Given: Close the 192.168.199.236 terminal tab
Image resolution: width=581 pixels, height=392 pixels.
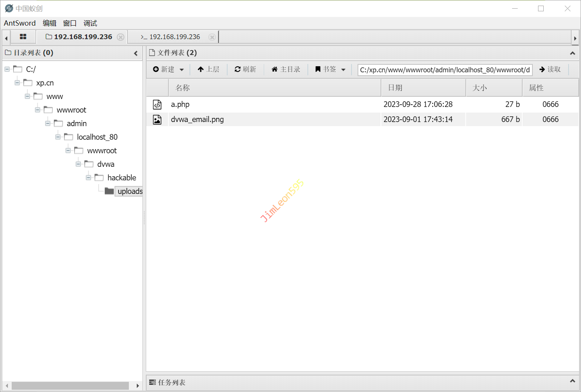Looking at the screenshot, I should pyautogui.click(x=212, y=37).
